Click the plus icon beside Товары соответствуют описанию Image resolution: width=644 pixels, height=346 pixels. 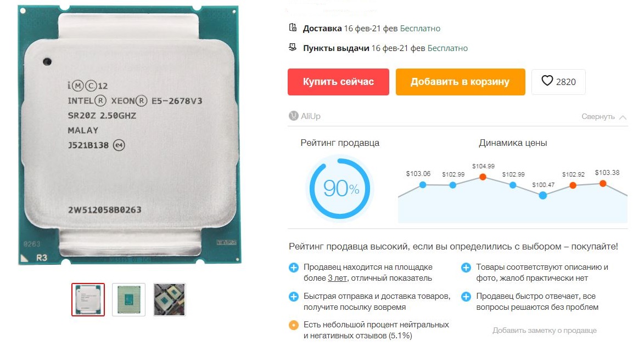(466, 268)
